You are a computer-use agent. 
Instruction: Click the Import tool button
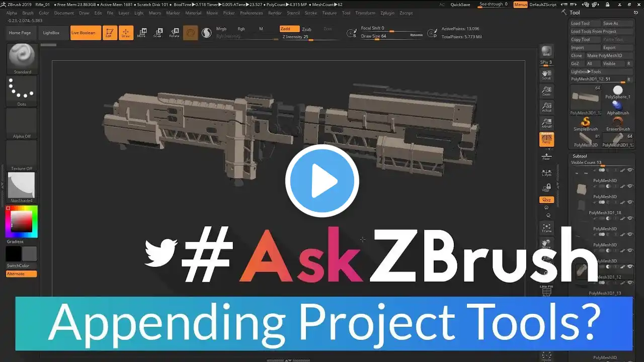(x=585, y=47)
